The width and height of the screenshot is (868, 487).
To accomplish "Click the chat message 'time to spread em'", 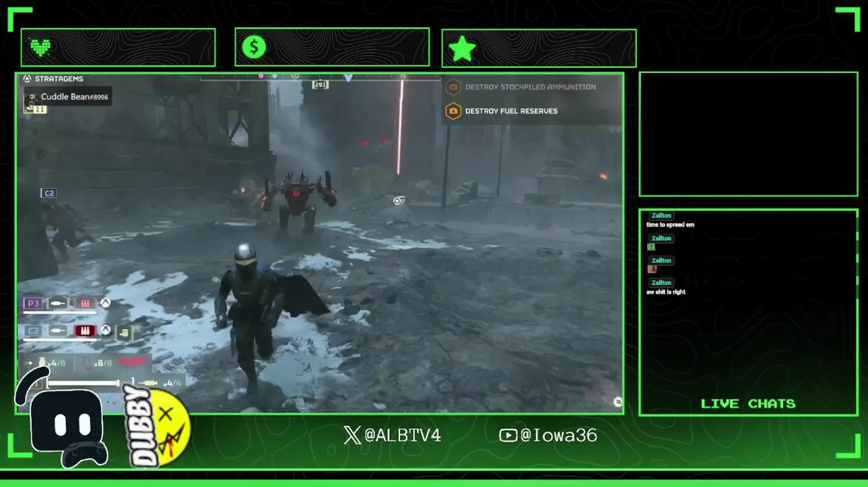I will point(670,225).
